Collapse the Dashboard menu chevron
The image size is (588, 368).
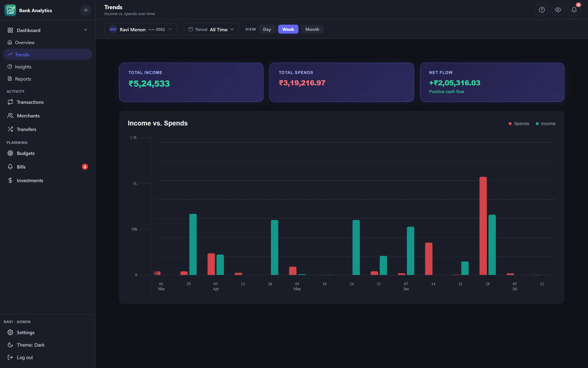[x=86, y=30]
